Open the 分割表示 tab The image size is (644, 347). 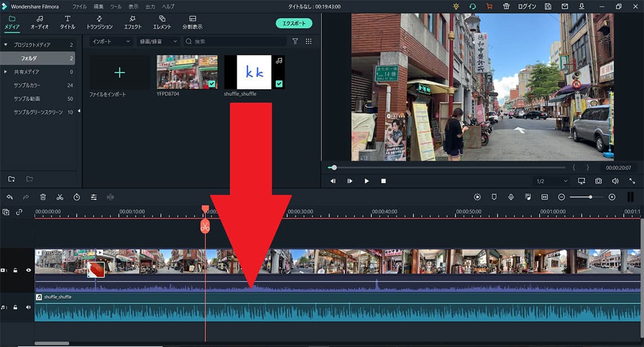[x=192, y=22]
